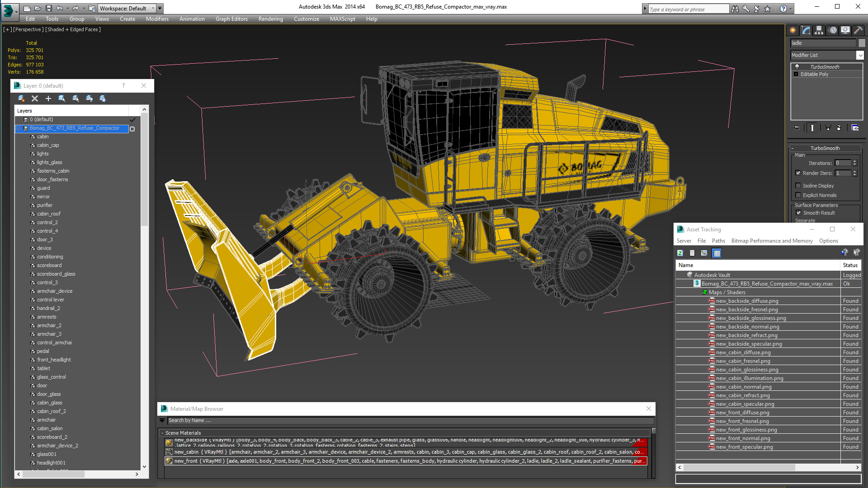This screenshot has width=868, height=488.
Task: Click the Layer panel help question mark
Action: click(x=123, y=85)
